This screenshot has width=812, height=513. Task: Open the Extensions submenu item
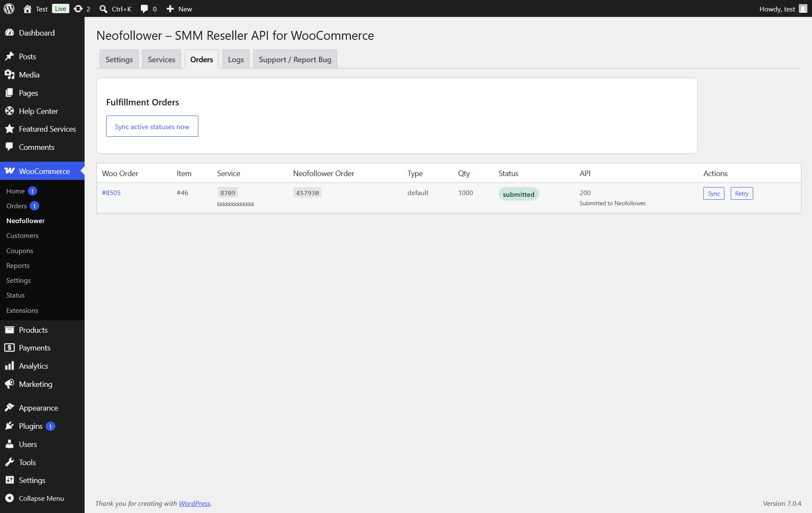tap(22, 310)
